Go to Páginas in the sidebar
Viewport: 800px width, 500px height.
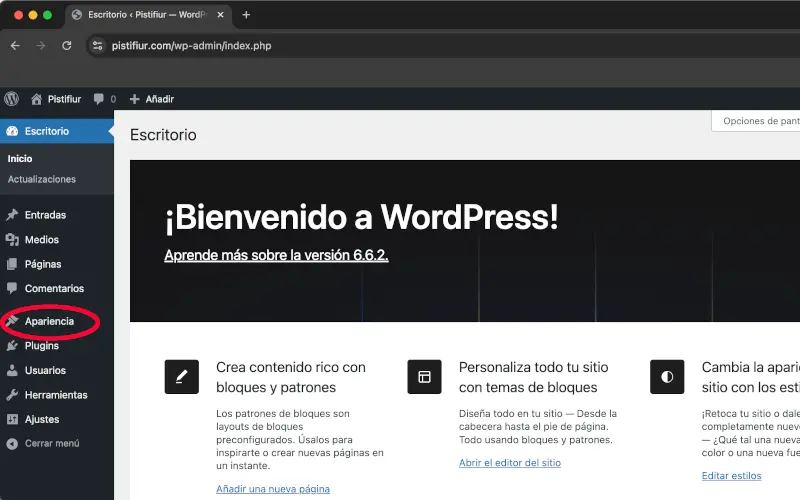pyautogui.click(x=43, y=264)
